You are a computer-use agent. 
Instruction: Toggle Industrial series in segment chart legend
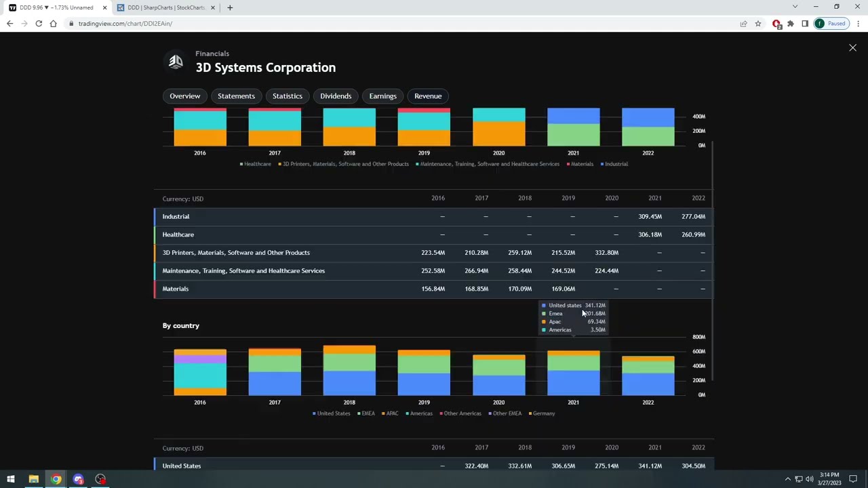(614, 164)
